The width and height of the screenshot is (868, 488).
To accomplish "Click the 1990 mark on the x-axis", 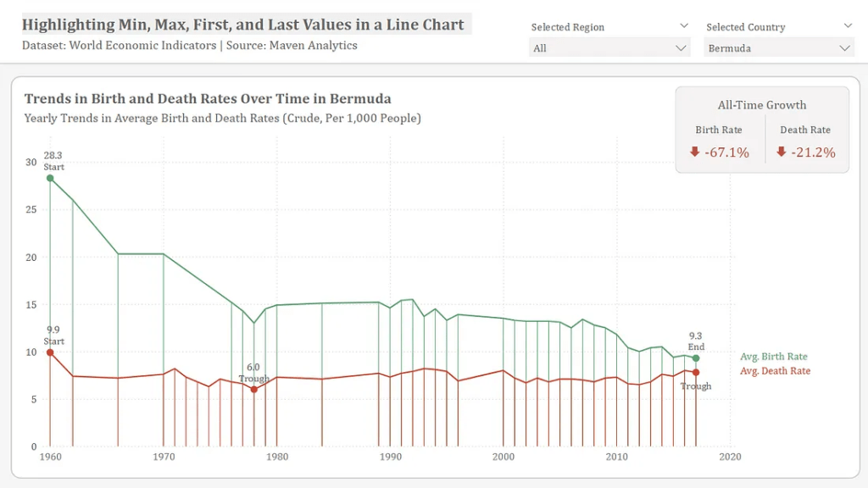I will [391, 457].
